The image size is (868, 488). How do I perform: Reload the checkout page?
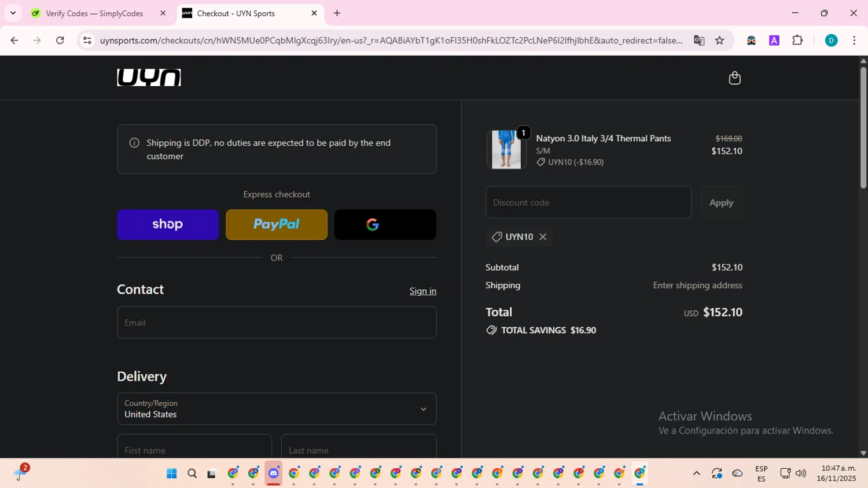pyautogui.click(x=60, y=41)
